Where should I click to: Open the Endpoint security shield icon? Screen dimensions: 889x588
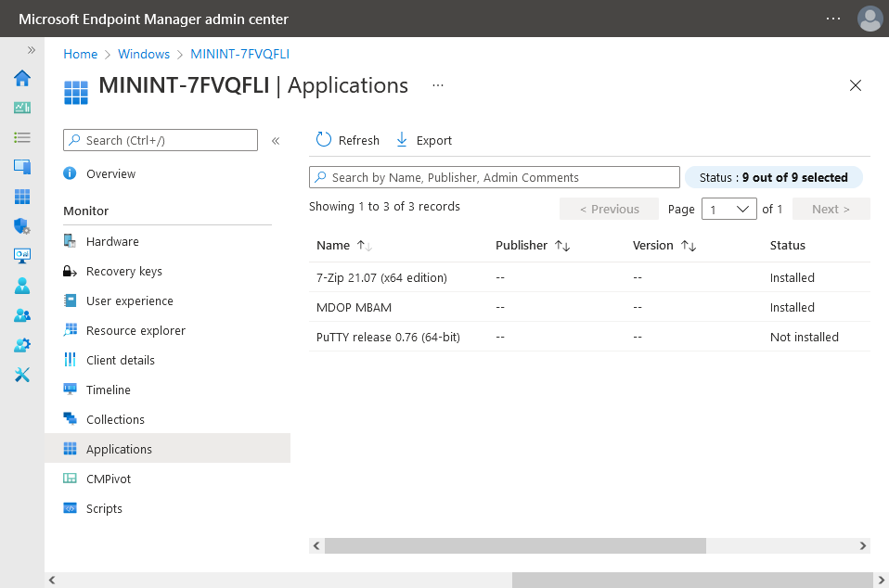coord(22,226)
